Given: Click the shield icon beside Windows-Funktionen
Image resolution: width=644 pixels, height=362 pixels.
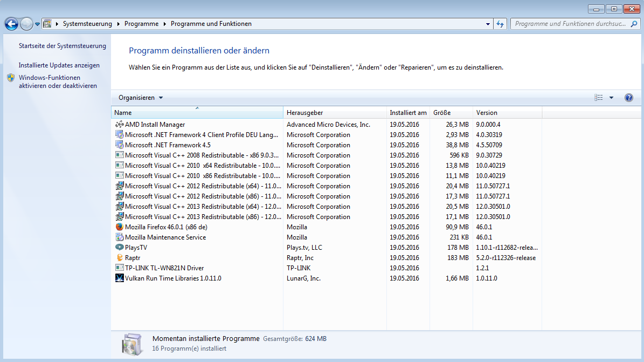Looking at the screenshot, I should 11,78.
